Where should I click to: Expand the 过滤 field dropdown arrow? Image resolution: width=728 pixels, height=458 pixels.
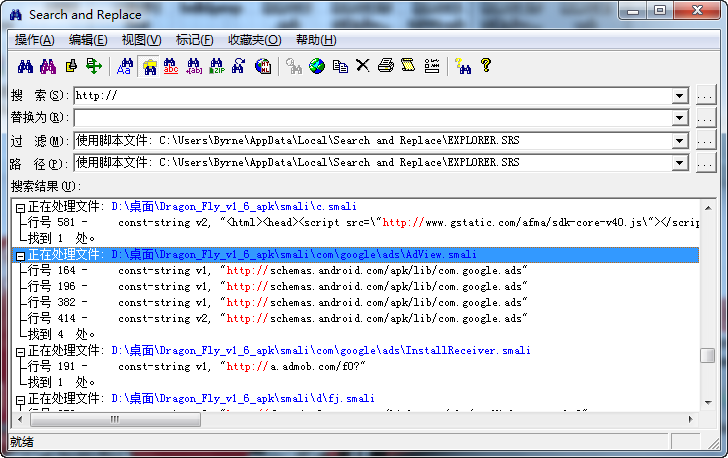point(679,141)
